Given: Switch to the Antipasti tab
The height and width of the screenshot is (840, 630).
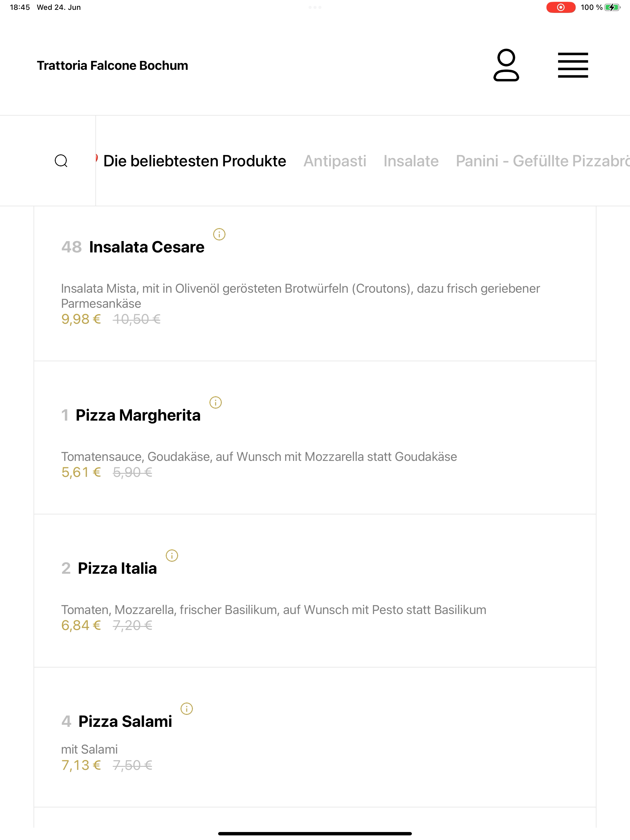Looking at the screenshot, I should tap(335, 161).
